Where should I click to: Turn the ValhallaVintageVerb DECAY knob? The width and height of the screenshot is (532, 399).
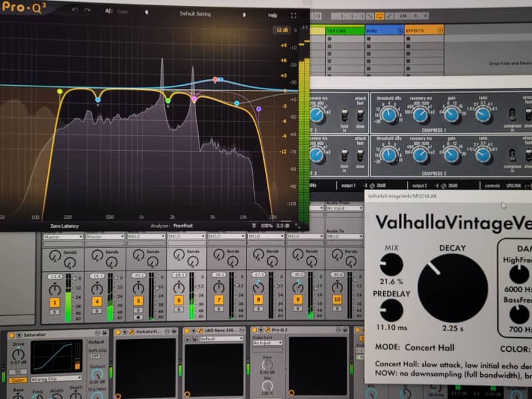(452, 288)
